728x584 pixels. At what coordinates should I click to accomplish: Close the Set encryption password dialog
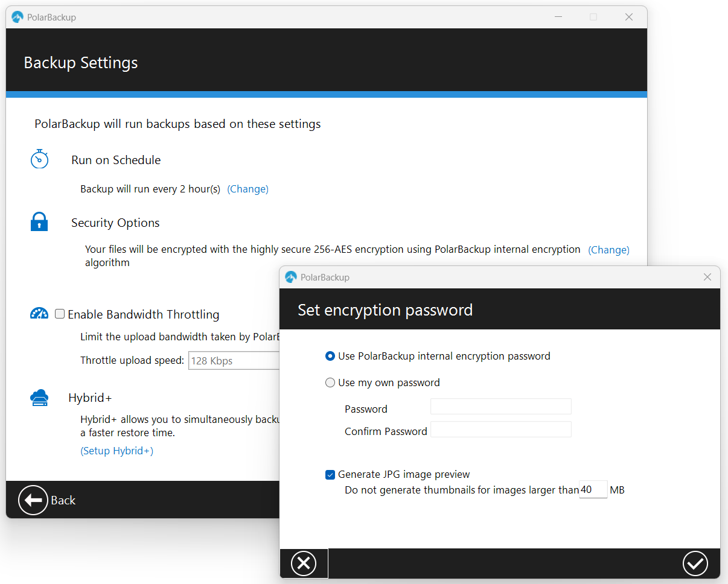click(707, 278)
